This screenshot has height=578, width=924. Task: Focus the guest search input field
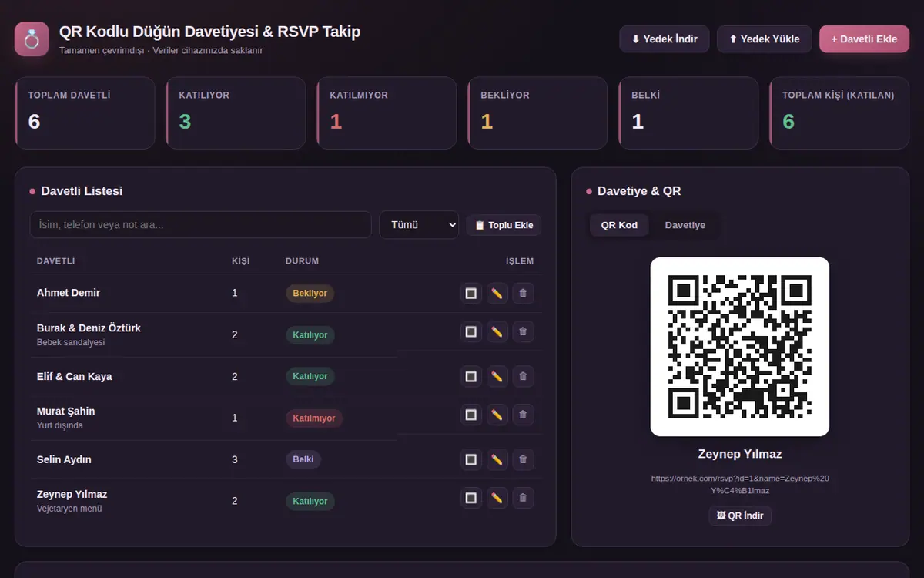200,225
